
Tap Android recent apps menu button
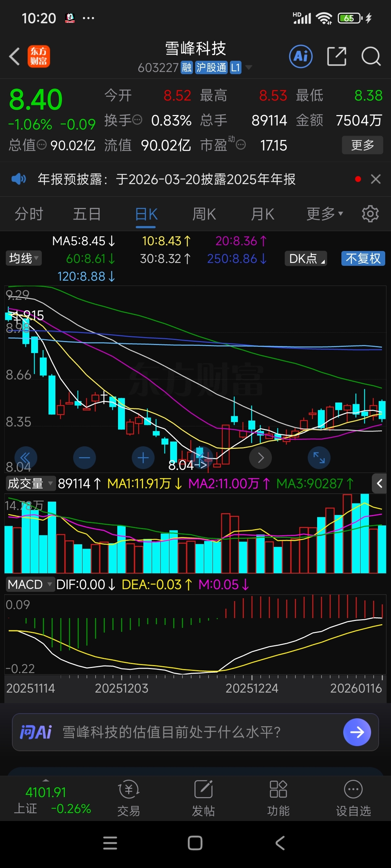tap(110, 843)
